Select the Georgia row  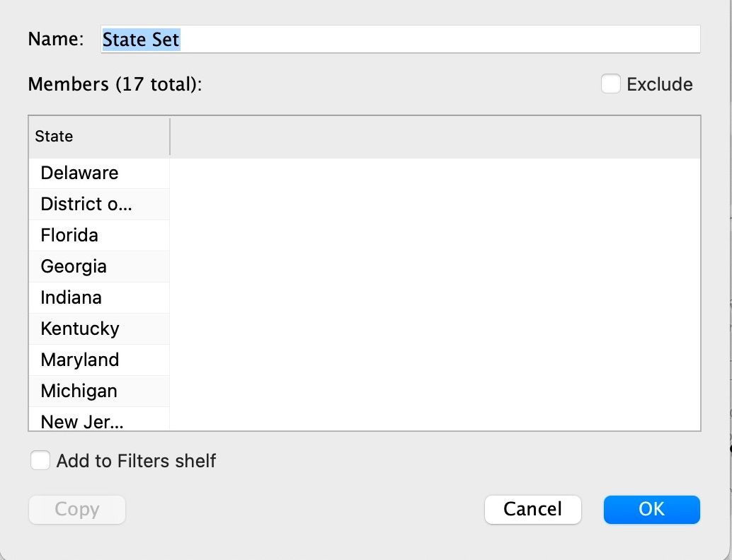coord(74,266)
